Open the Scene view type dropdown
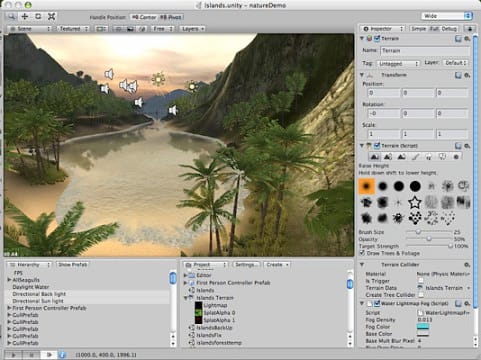 point(30,29)
